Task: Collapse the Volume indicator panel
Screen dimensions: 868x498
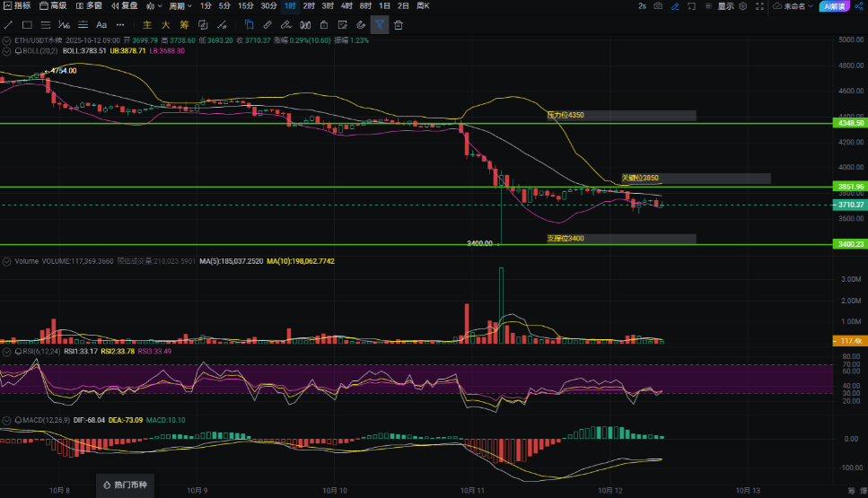Action: [7, 262]
